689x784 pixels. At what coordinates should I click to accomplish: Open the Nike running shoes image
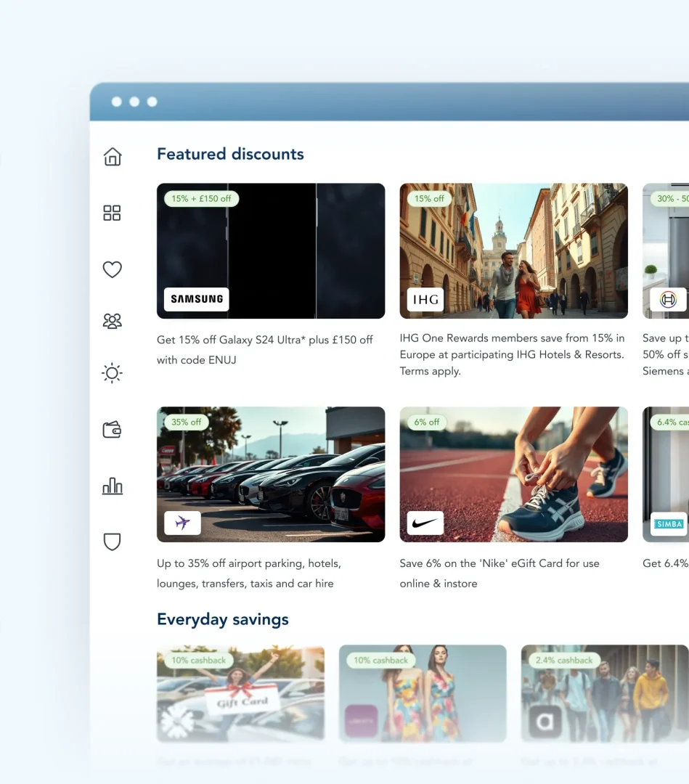[513, 475]
